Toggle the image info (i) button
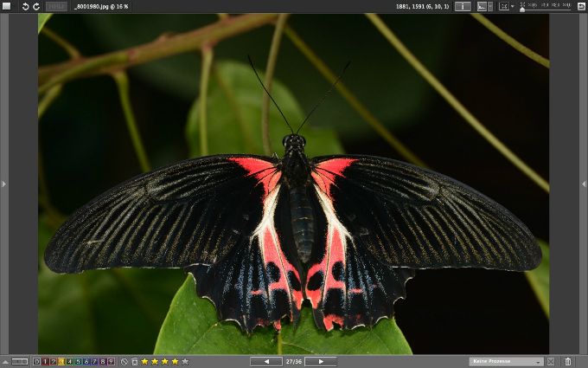The width and height of the screenshot is (588, 368). [x=463, y=6]
